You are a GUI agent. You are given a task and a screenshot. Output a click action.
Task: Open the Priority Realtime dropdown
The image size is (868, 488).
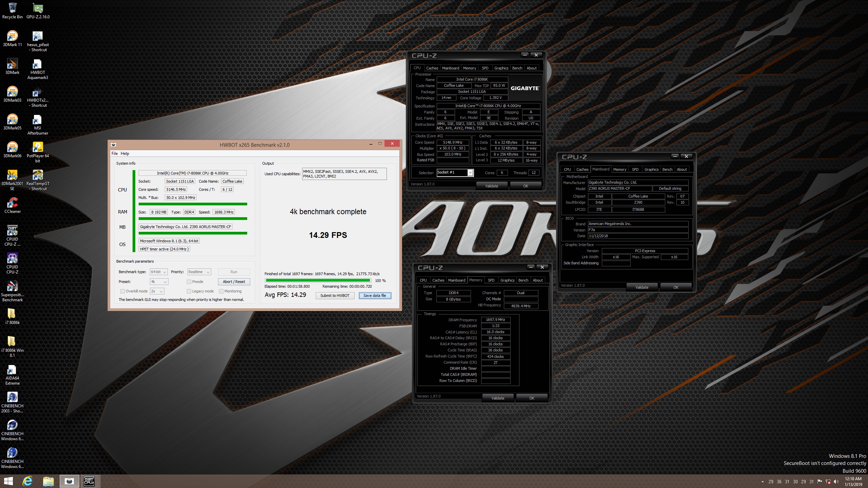[199, 272]
